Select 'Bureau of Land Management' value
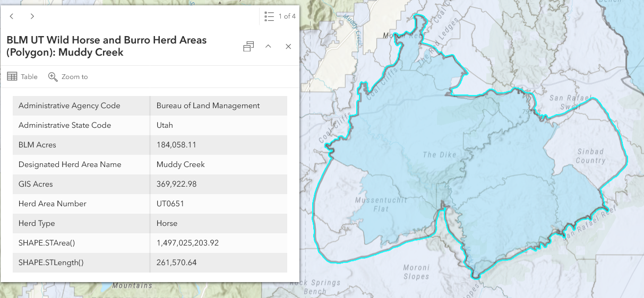 coord(208,106)
